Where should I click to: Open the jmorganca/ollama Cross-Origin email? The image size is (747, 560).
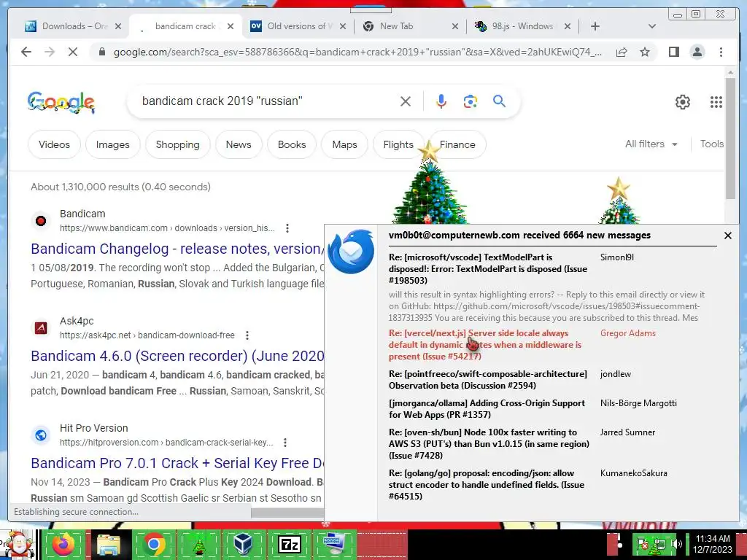pos(487,408)
